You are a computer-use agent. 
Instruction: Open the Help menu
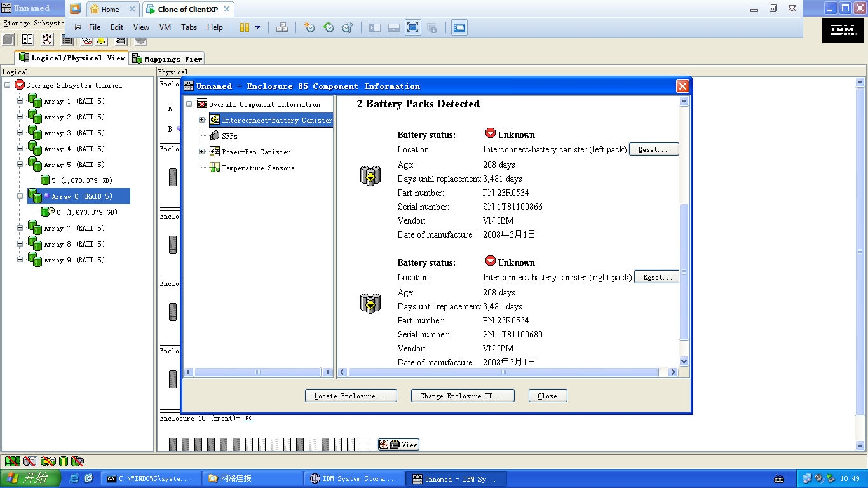pos(215,27)
